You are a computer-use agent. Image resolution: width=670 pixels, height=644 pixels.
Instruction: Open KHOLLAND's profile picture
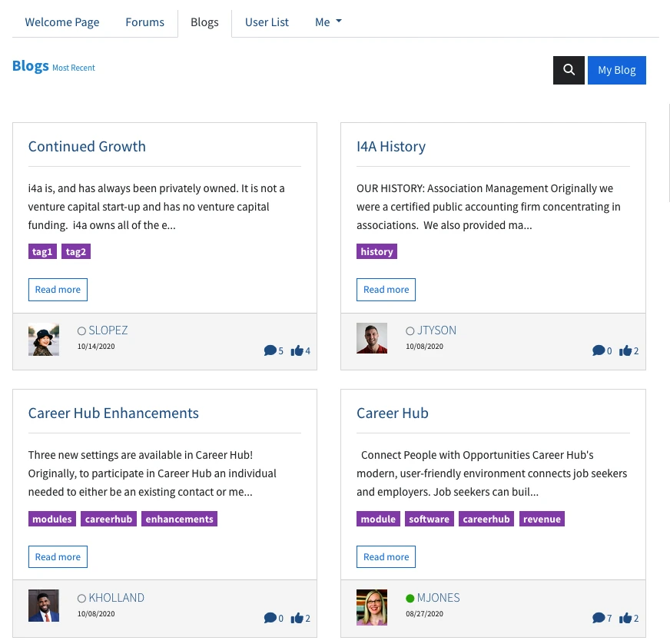[43, 606]
